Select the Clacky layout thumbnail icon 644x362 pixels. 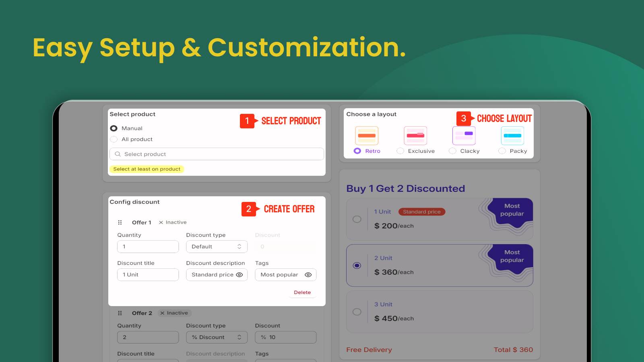pos(464,136)
